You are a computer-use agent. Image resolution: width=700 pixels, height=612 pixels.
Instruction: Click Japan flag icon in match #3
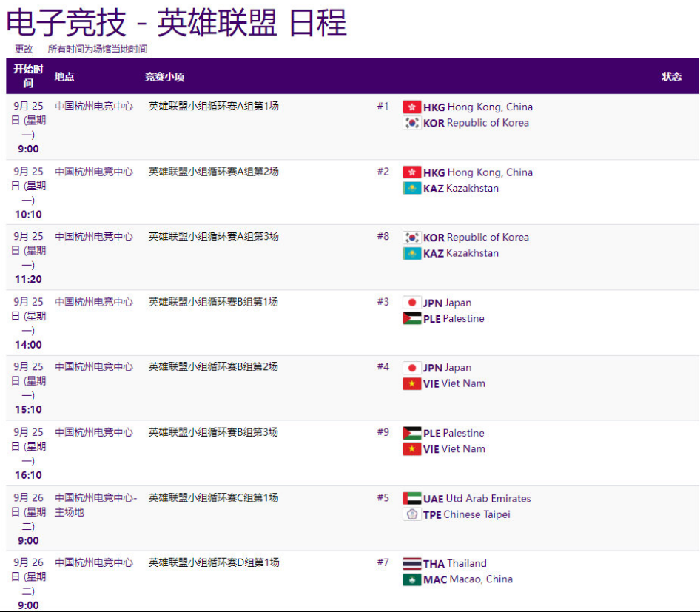pyautogui.click(x=411, y=303)
